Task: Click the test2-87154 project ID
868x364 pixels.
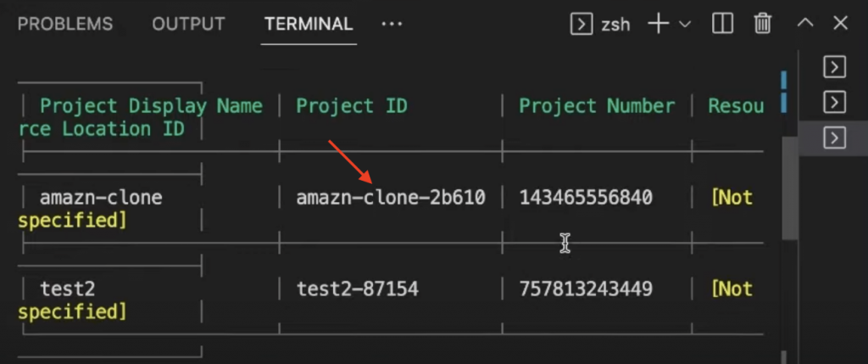Action: pyautogui.click(x=357, y=288)
